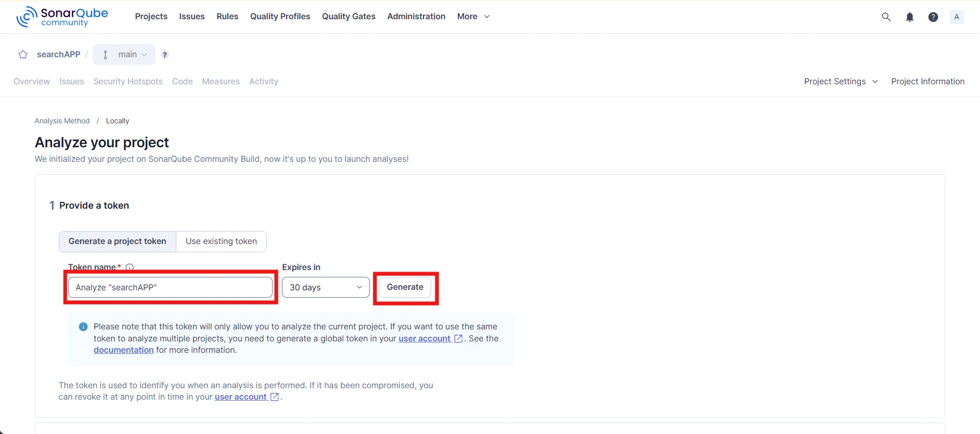This screenshot has height=434, width=980.
Task: Focus the Token name input field
Action: click(170, 287)
